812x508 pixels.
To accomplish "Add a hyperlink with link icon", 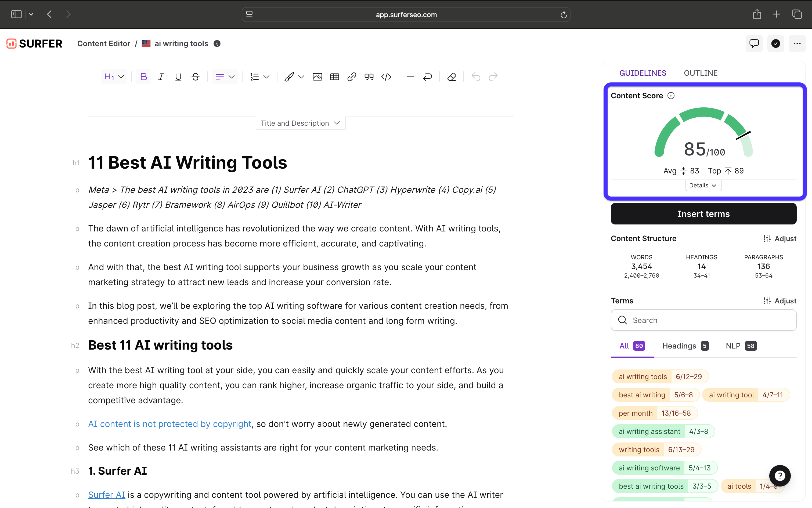I will [352, 77].
